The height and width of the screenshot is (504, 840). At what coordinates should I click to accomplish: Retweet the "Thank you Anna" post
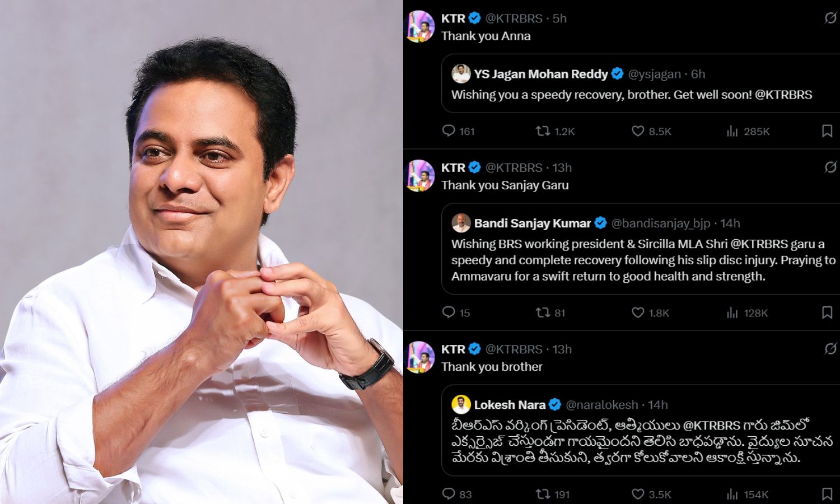coord(543,131)
